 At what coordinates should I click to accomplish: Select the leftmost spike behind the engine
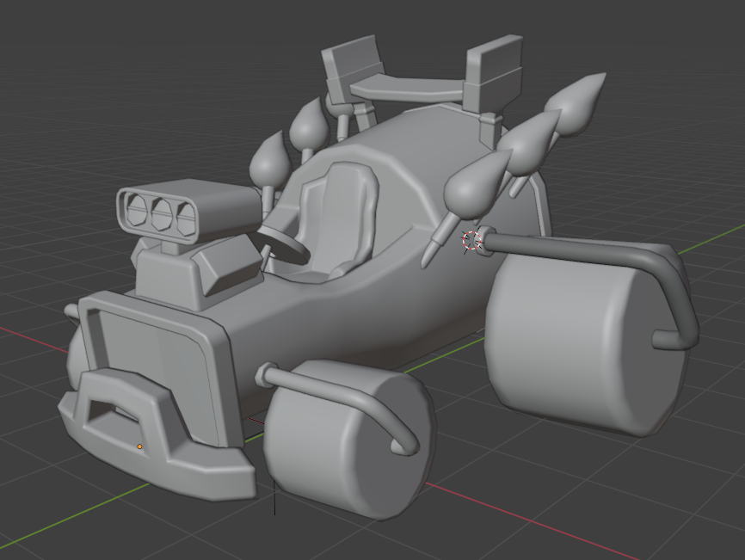coord(270,158)
